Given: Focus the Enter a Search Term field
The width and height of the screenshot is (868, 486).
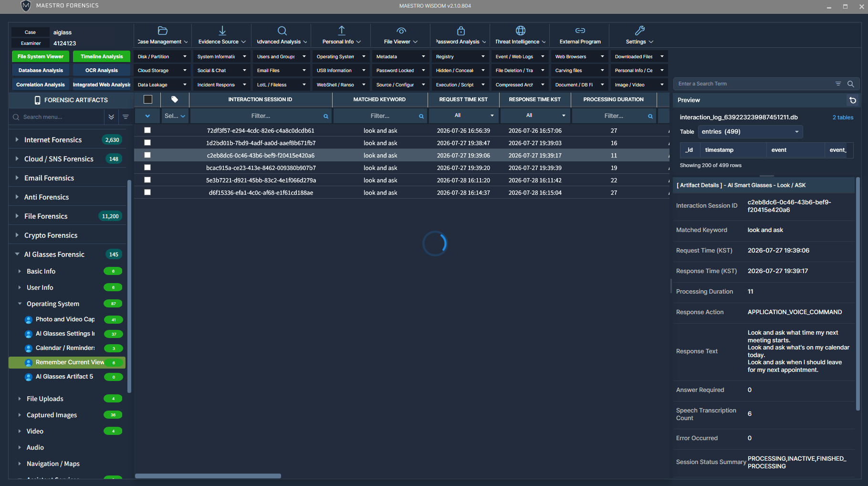Looking at the screenshot, I should tap(754, 84).
